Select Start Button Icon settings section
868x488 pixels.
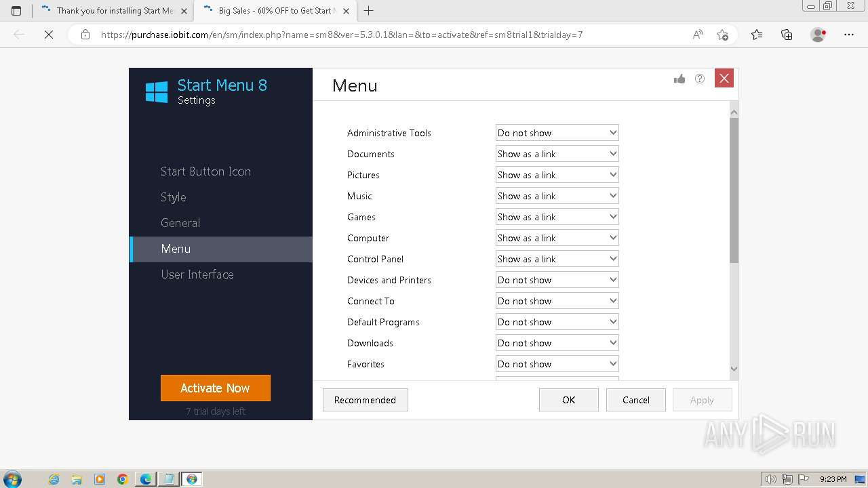221,171
